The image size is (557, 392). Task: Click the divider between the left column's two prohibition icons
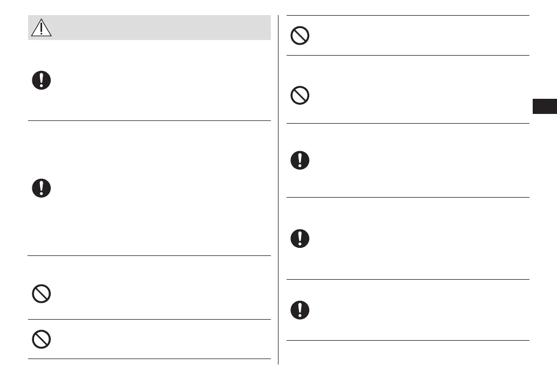coord(149,319)
